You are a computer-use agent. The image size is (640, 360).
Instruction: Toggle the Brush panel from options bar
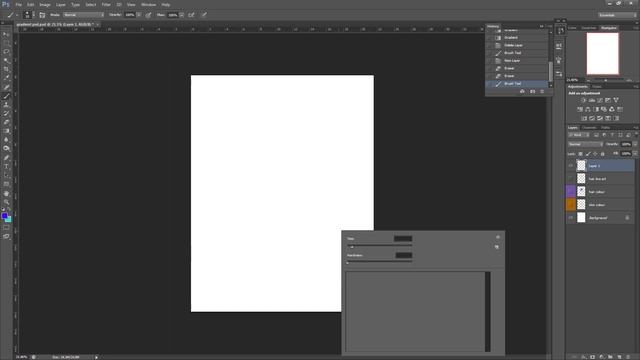click(42, 15)
